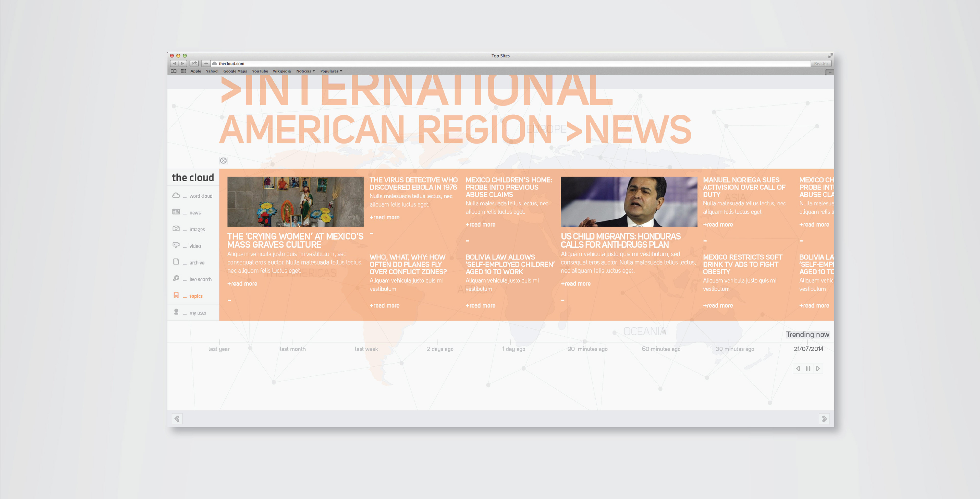Jump to 'last month' on timeline
The width and height of the screenshot is (980, 499).
292,349
